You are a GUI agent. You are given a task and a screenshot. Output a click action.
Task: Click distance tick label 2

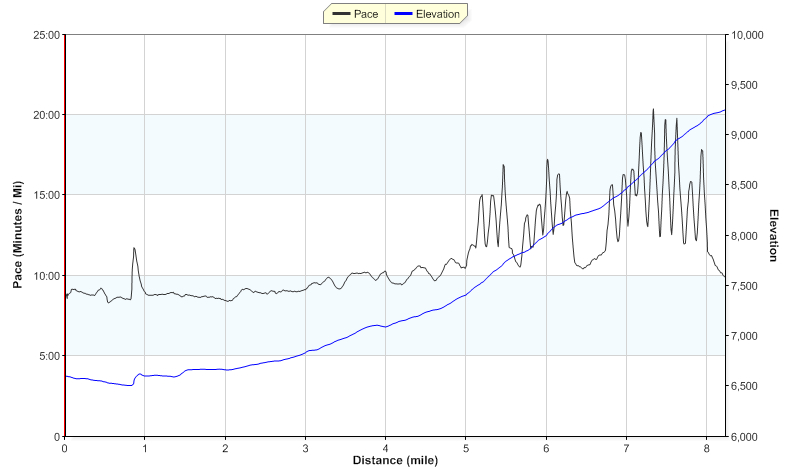tap(225, 448)
